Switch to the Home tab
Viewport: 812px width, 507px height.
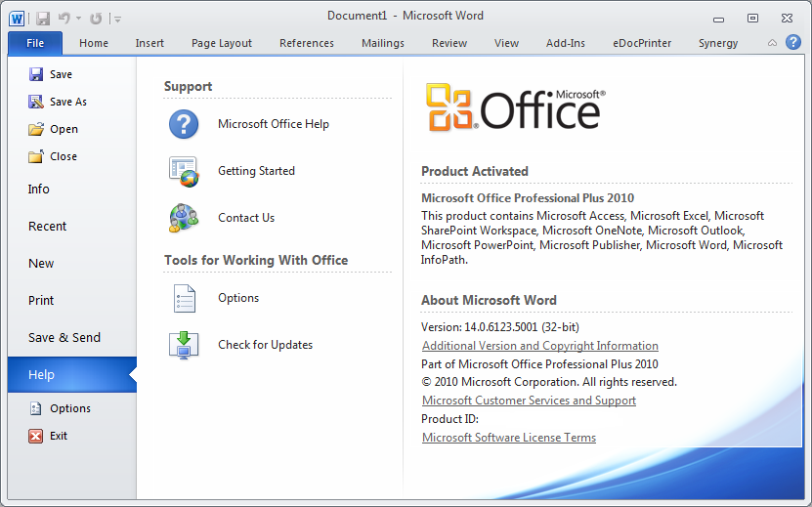tap(94, 43)
